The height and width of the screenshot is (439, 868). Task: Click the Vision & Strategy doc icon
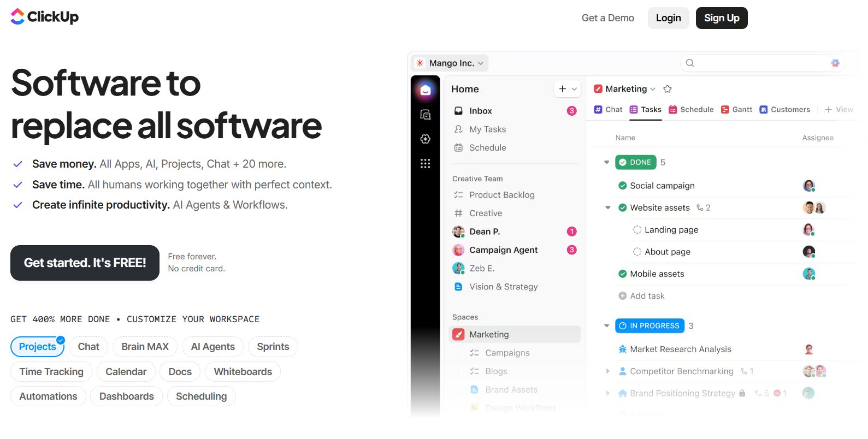click(x=459, y=287)
